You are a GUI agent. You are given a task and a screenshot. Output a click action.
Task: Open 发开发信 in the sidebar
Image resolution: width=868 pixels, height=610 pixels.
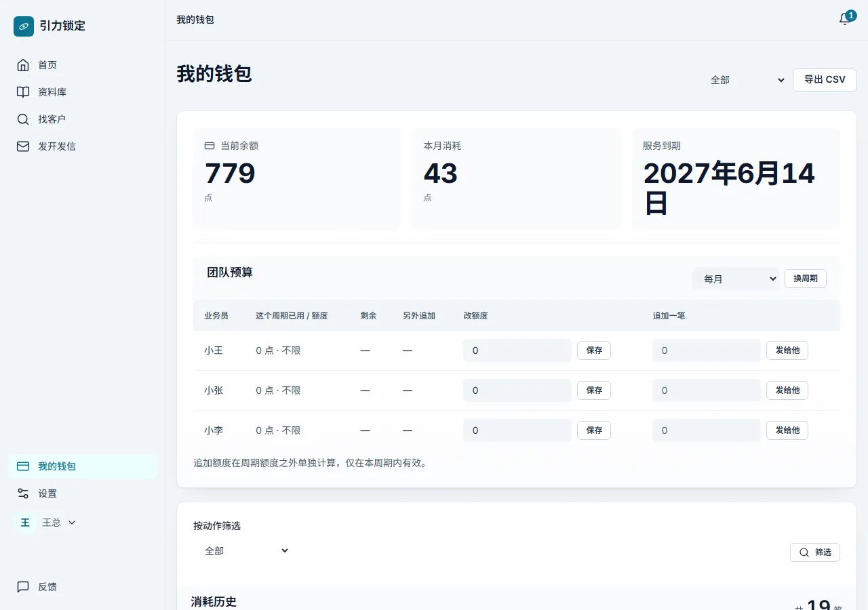point(83,146)
